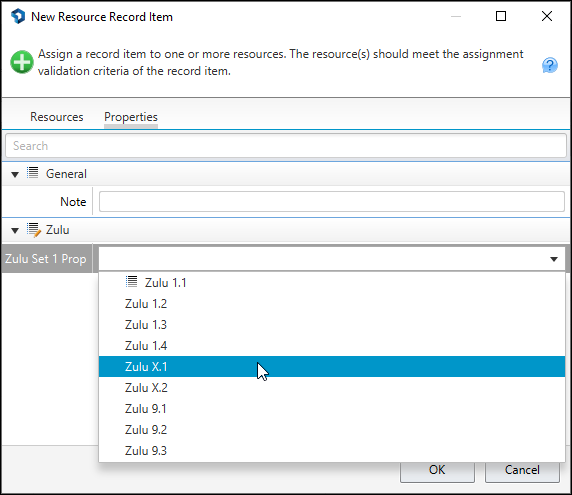This screenshot has width=572, height=495.
Task: Click the blue help question mark icon
Action: 549,65
